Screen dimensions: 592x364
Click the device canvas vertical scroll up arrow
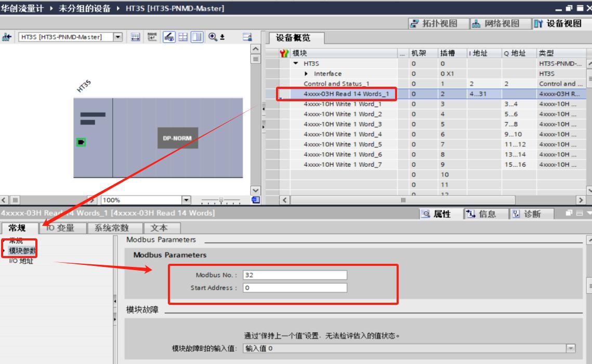tap(256, 49)
